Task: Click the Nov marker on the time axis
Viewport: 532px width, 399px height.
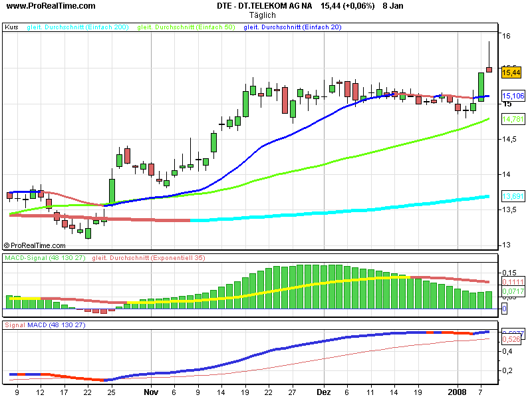Action: click(x=151, y=394)
